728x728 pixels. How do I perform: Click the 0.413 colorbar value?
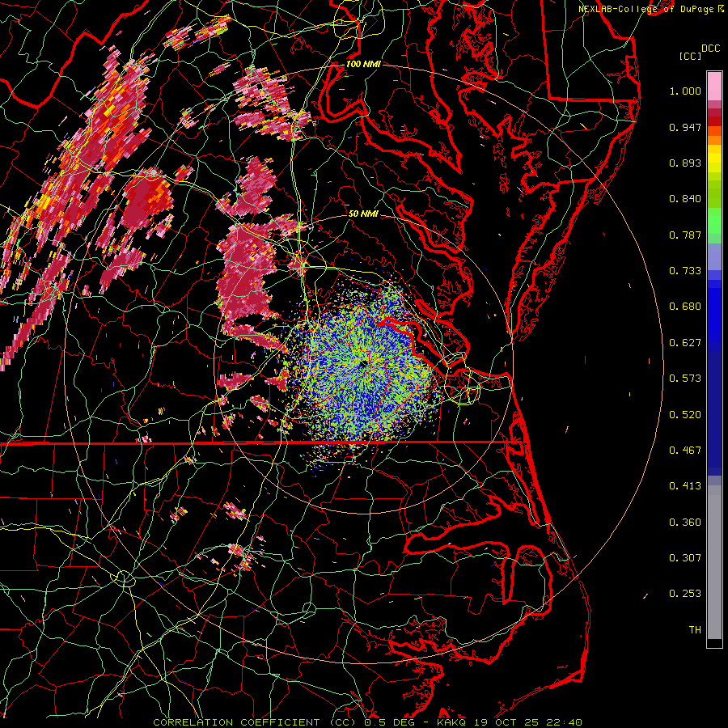click(x=685, y=486)
